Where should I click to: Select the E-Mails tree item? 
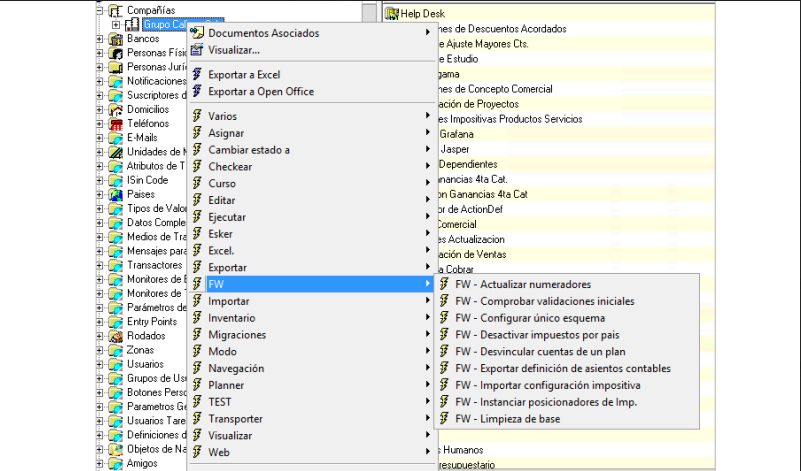pyautogui.click(x=142, y=138)
